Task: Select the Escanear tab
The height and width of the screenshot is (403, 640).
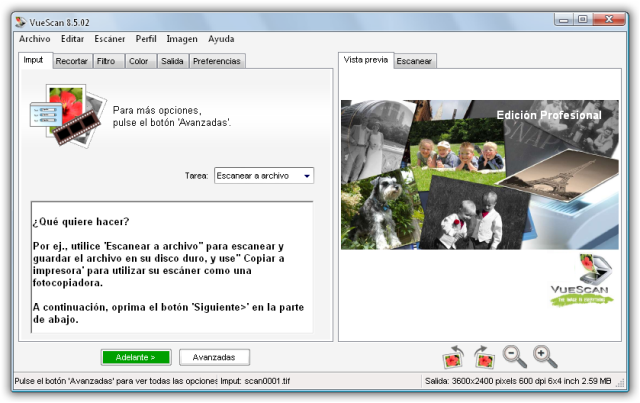Action: pos(414,61)
